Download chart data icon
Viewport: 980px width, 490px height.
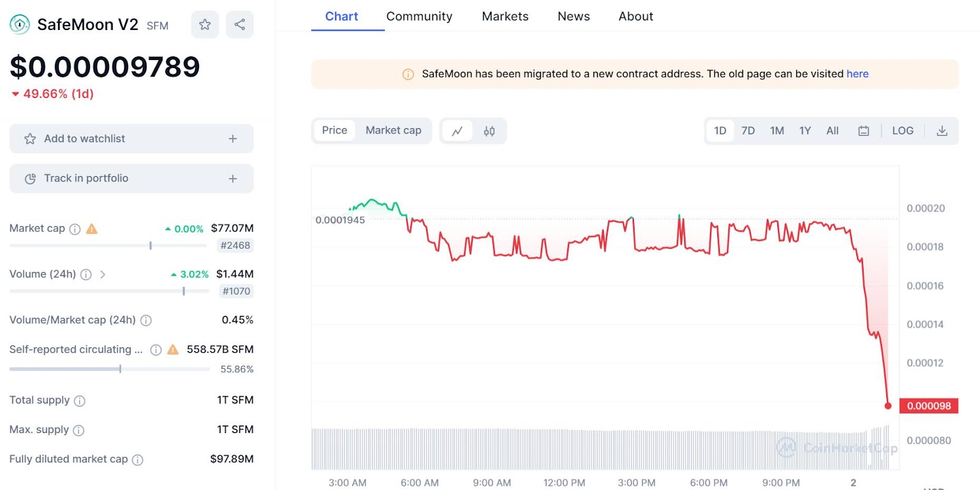click(x=942, y=130)
